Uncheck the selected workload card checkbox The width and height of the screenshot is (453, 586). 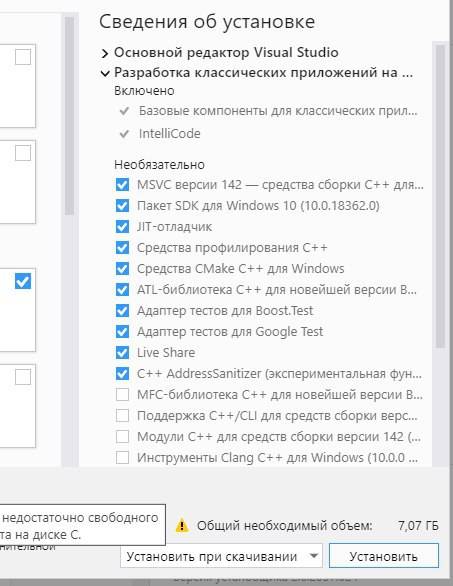23,281
